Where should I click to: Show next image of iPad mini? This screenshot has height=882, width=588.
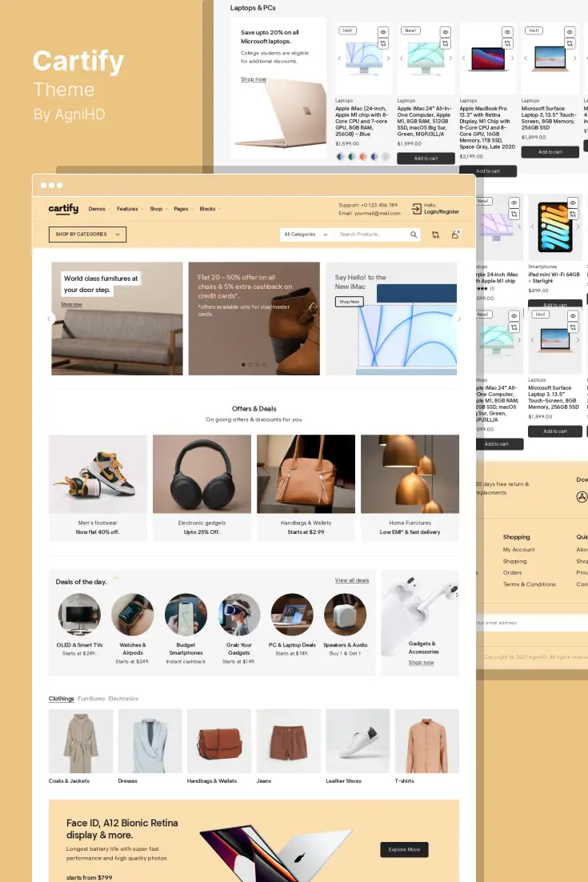coord(578,227)
